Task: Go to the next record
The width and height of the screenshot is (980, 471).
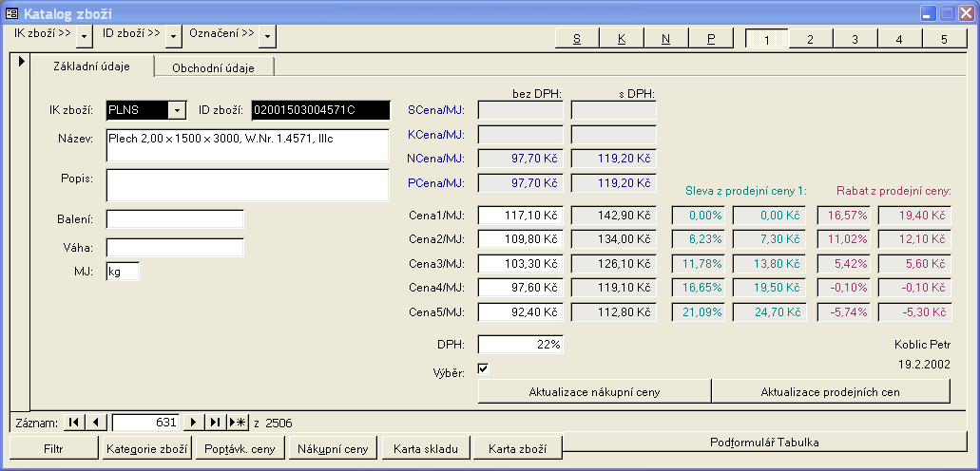Action: 194,423
